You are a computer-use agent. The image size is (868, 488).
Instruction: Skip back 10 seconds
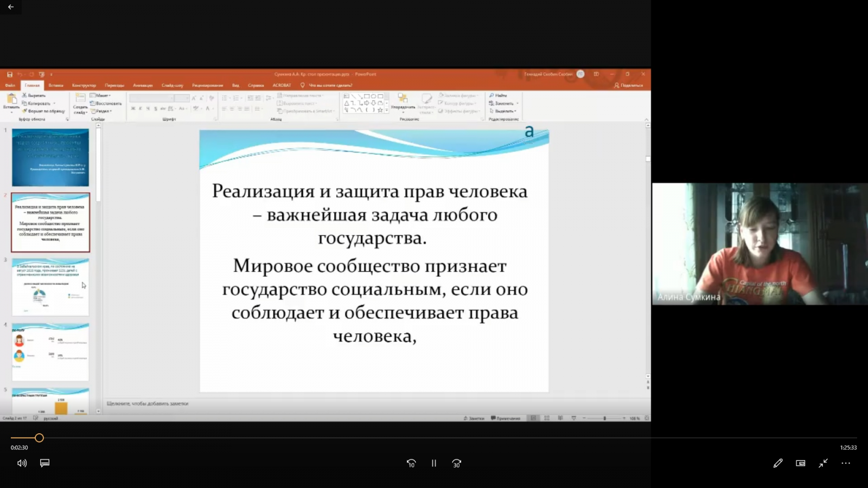411,463
